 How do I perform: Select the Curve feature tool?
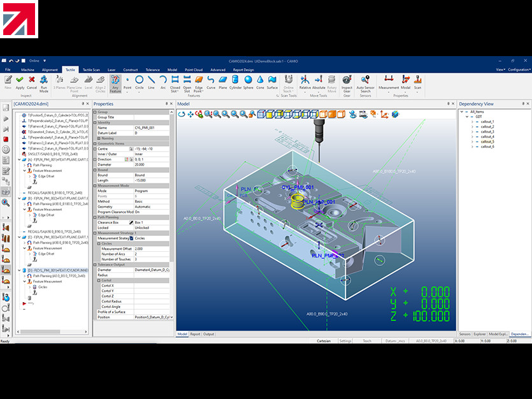pos(211,82)
